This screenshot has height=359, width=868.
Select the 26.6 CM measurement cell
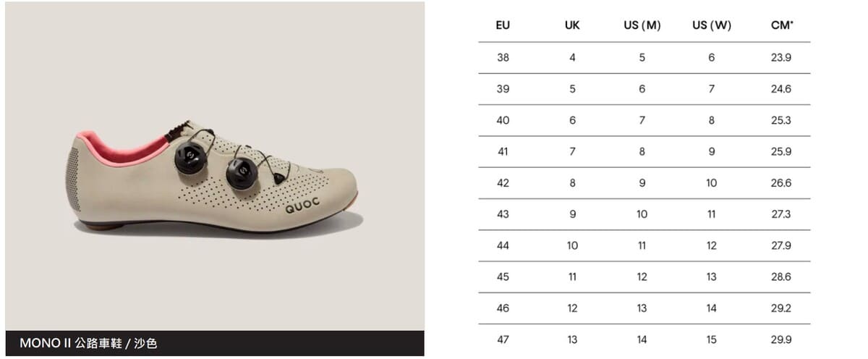coord(781,183)
